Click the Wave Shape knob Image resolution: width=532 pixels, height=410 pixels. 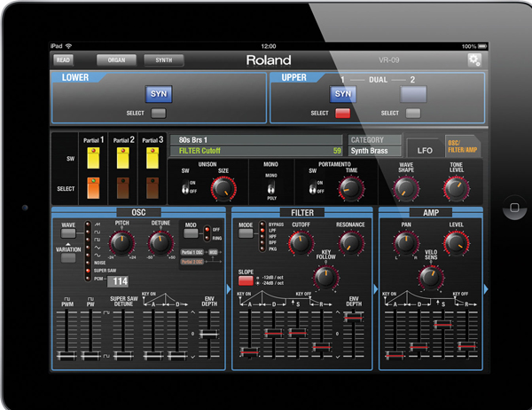point(405,187)
